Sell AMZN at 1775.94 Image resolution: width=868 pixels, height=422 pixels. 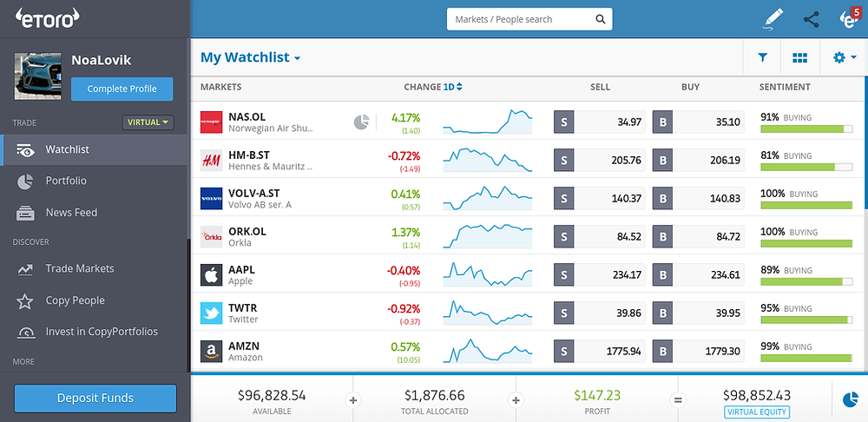pos(600,351)
